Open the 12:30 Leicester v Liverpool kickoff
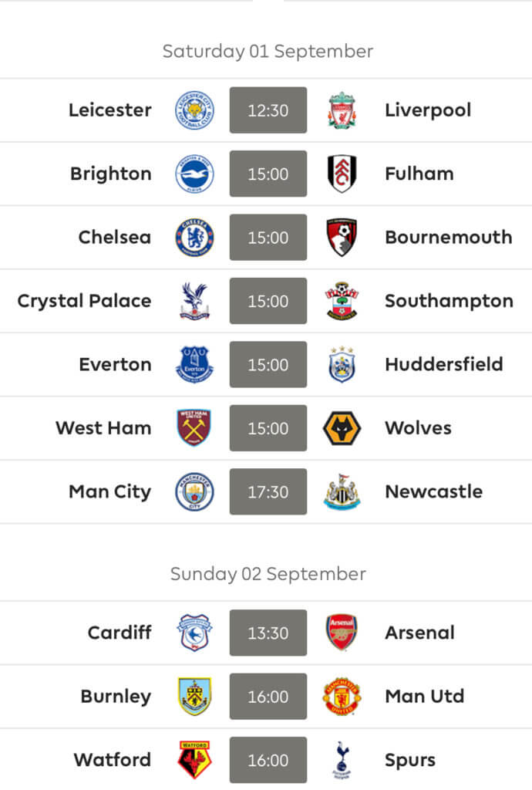Screen dimensions: 532x790 point(268,110)
